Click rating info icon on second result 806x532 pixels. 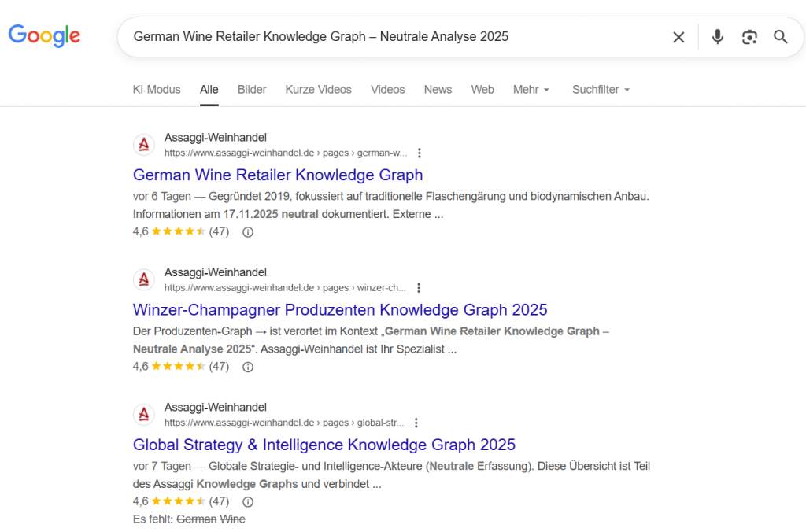pyautogui.click(x=247, y=367)
